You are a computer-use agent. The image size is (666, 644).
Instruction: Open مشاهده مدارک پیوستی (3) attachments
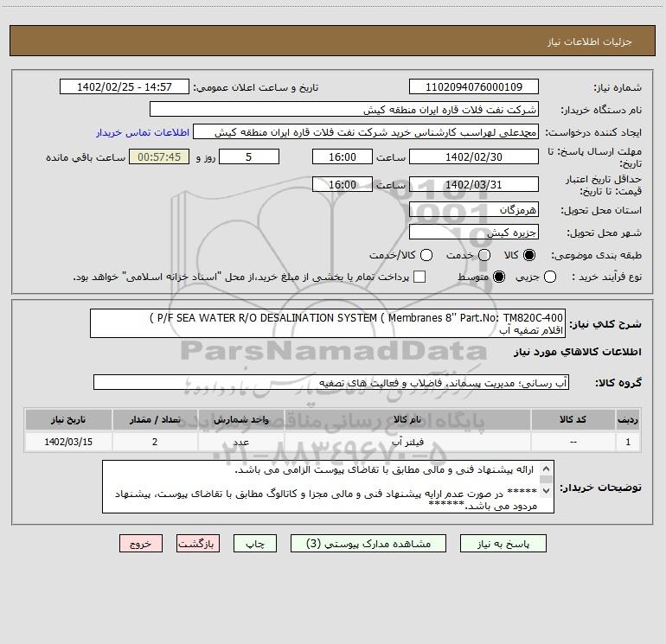368,544
